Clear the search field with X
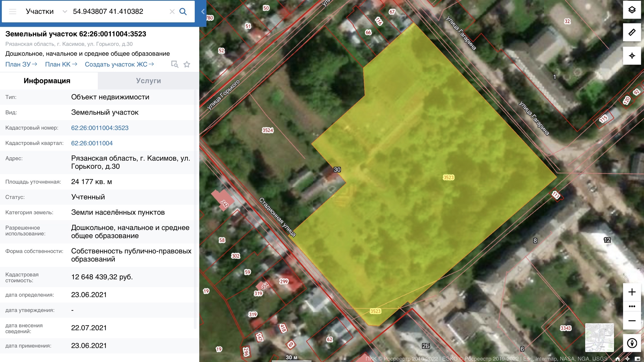This screenshot has height=362, width=644. coord(172,12)
